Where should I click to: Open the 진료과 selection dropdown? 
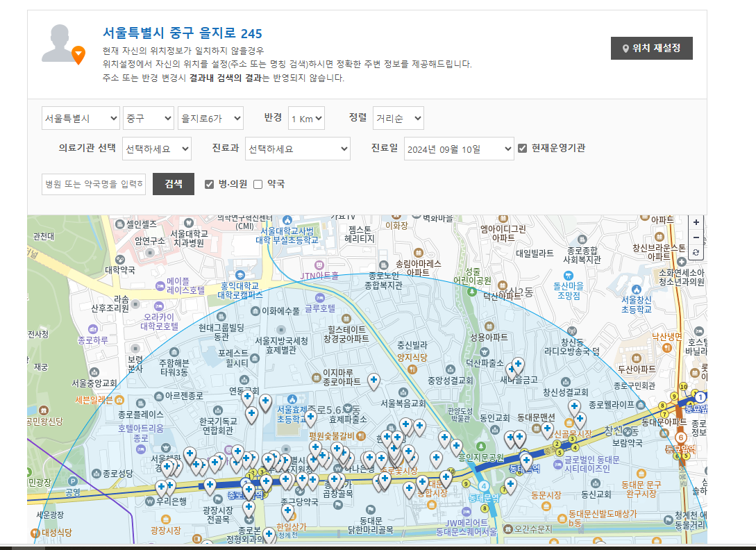(297, 149)
